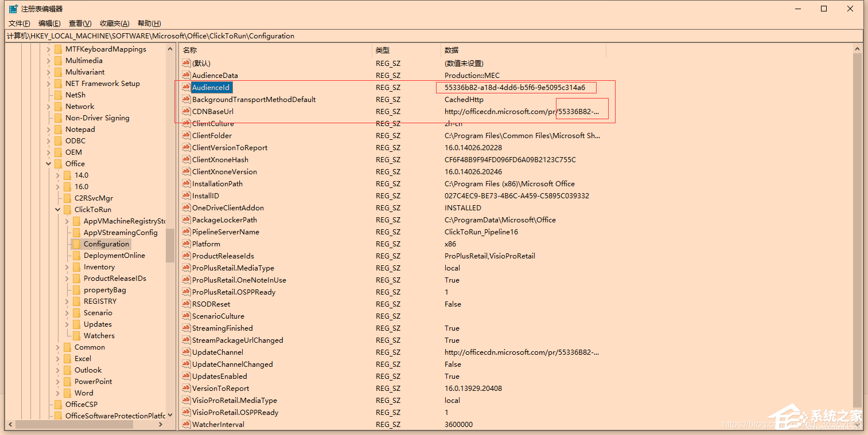This screenshot has height=435, width=868.
Task: Expand the Excel registry key
Action: coord(58,359)
